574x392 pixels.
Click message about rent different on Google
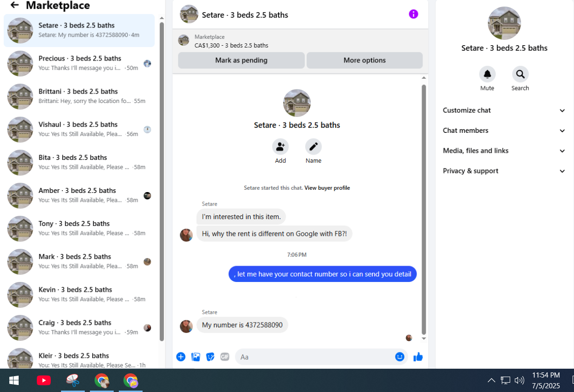pyautogui.click(x=274, y=234)
